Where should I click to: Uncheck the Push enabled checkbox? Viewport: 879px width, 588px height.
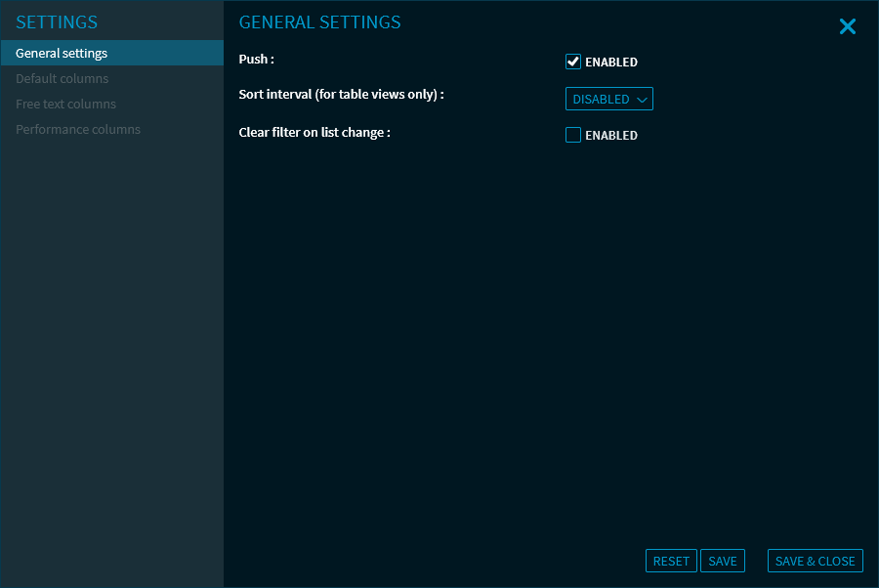pyautogui.click(x=573, y=62)
